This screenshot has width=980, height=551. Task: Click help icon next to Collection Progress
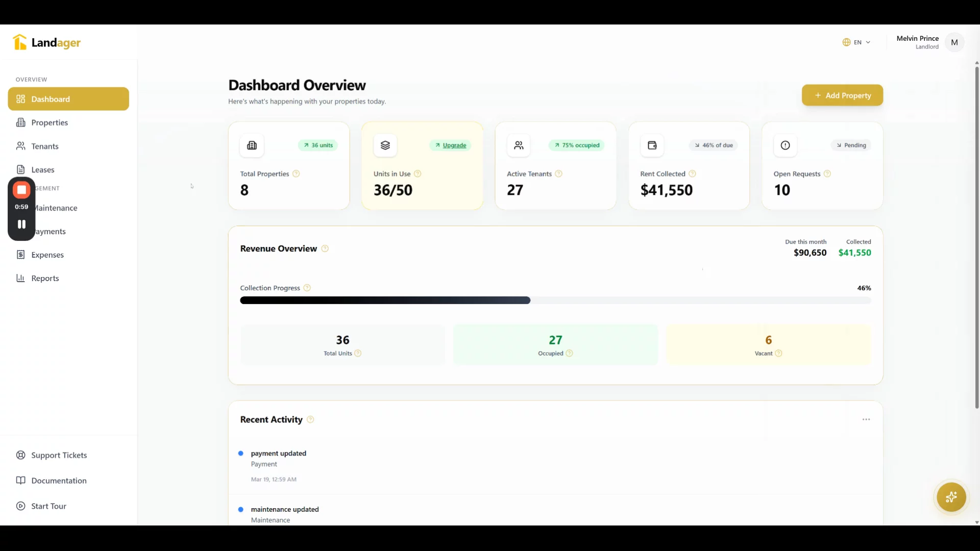click(307, 288)
